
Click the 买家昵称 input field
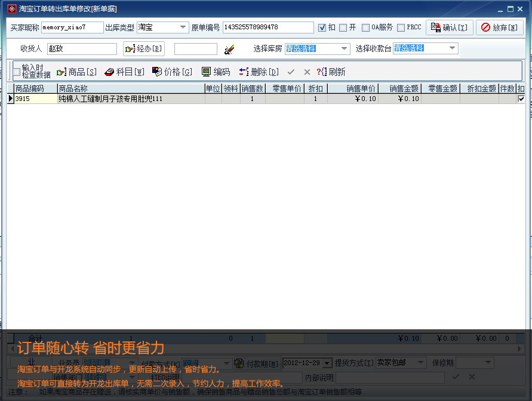click(x=72, y=27)
